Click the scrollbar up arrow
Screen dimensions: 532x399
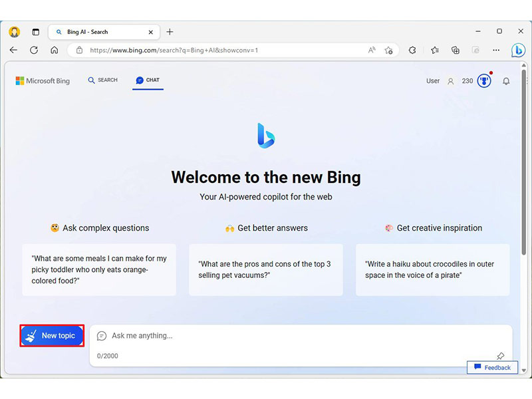pyautogui.click(x=524, y=65)
